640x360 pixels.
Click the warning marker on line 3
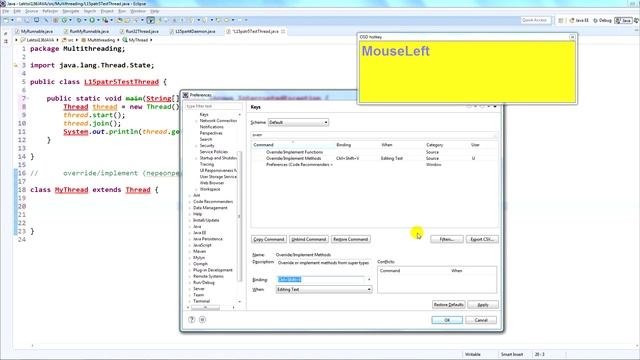coord(16,65)
